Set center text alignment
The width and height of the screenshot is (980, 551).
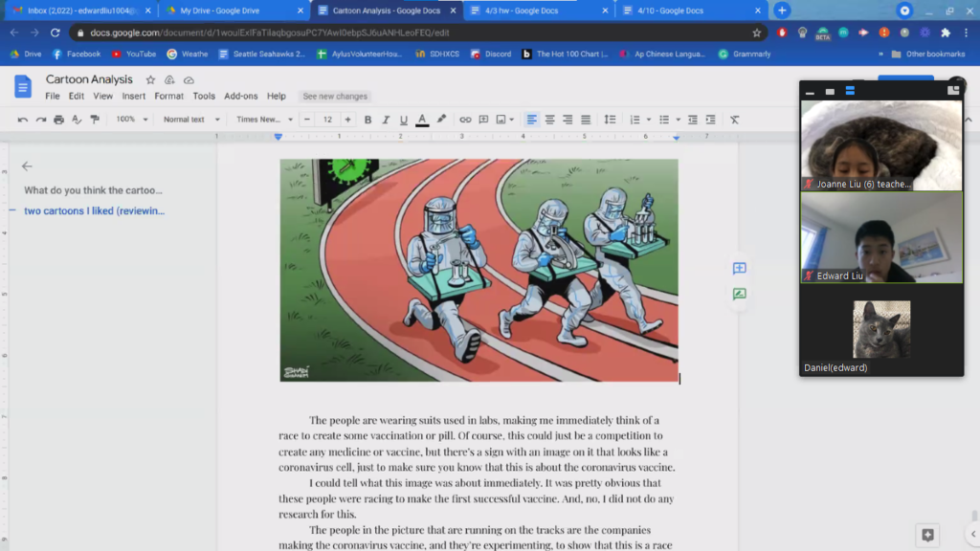point(549,120)
